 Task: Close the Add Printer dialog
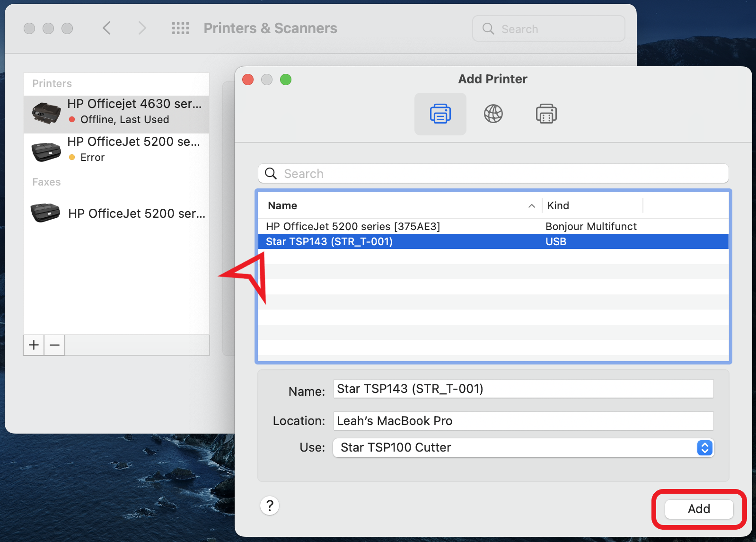point(248,80)
